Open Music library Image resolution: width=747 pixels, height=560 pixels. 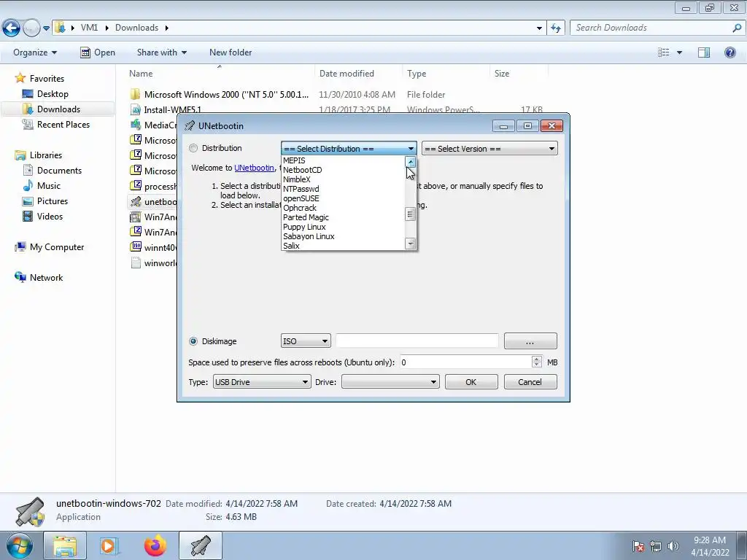click(x=49, y=186)
